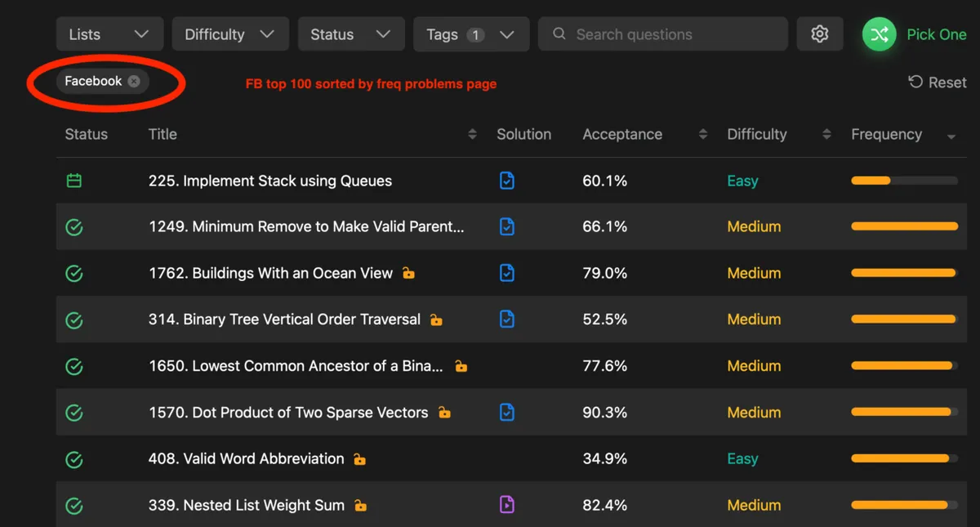Click the Reset filters button

click(x=938, y=83)
